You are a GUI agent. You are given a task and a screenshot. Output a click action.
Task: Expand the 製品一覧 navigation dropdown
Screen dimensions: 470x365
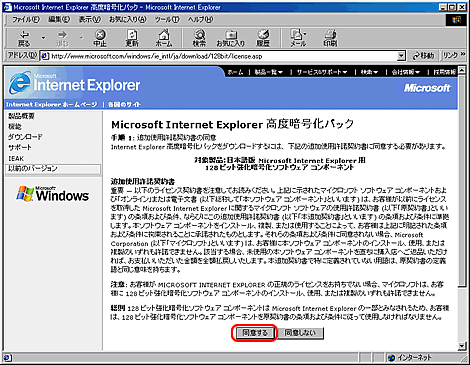pyautogui.click(x=269, y=72)
